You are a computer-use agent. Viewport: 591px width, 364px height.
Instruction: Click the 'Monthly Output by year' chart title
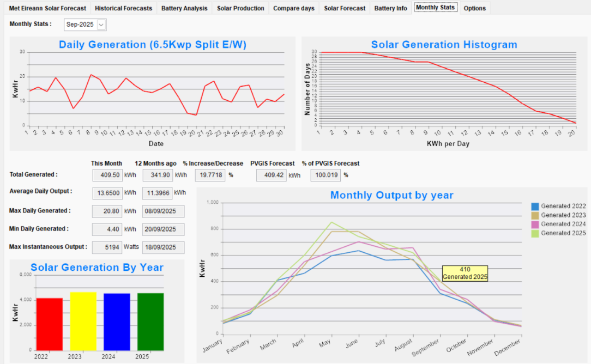pyautogui.click(x=391, y=195)
